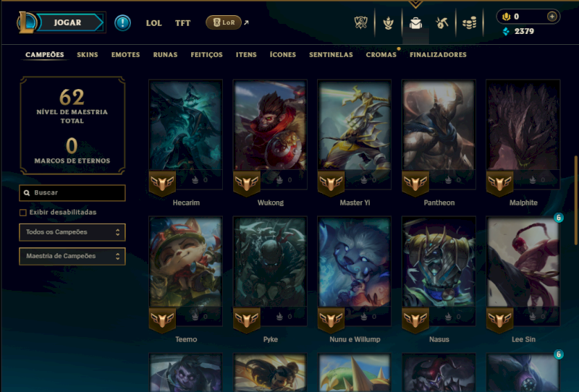Switch to the Cromas tab

click(381, 55)
